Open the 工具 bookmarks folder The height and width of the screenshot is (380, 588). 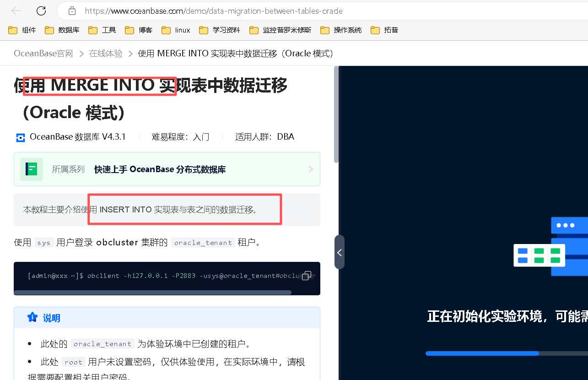[102, 30]
